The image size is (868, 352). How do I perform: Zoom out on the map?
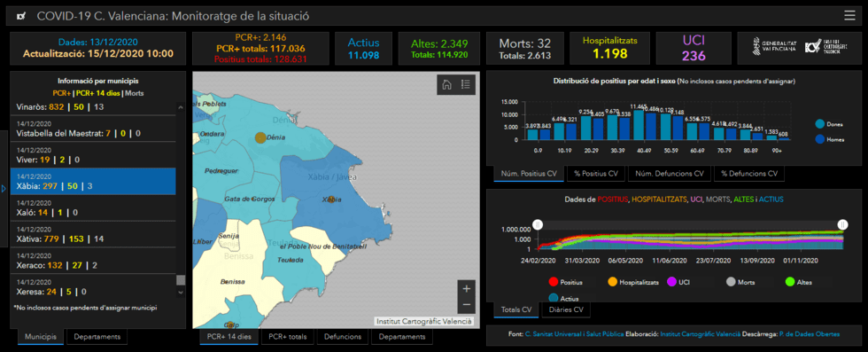coord(466,305)
